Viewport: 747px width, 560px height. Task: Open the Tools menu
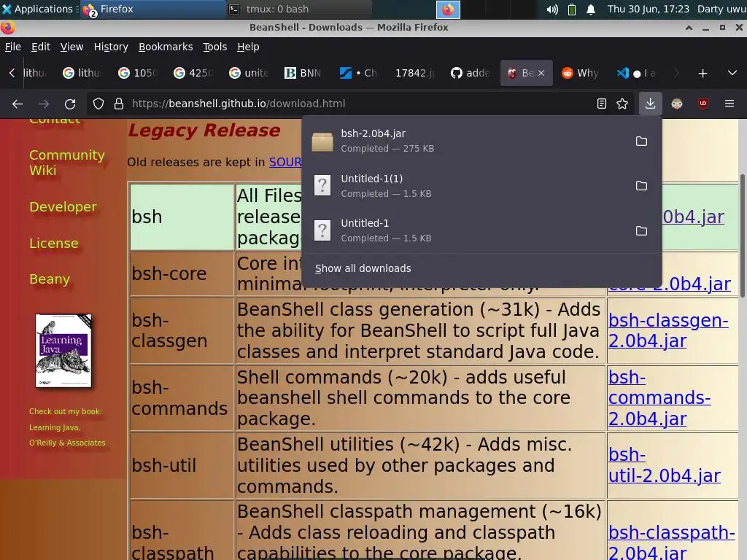coord(215,47)
